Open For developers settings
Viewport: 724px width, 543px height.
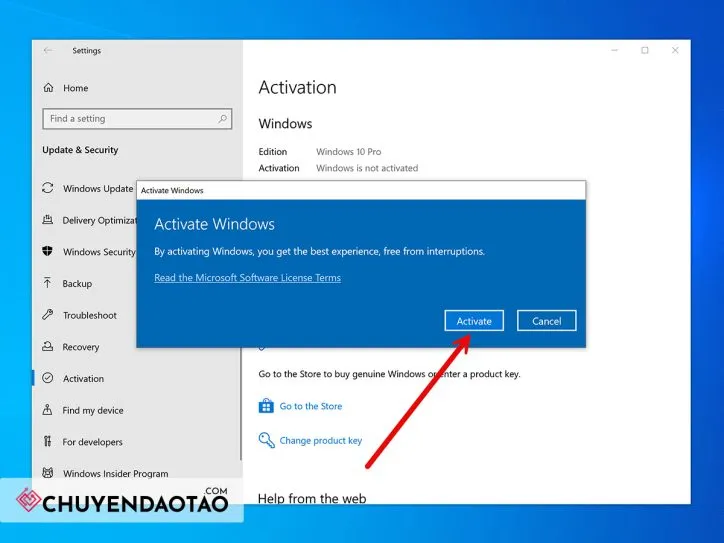click(x=92, y=442)
